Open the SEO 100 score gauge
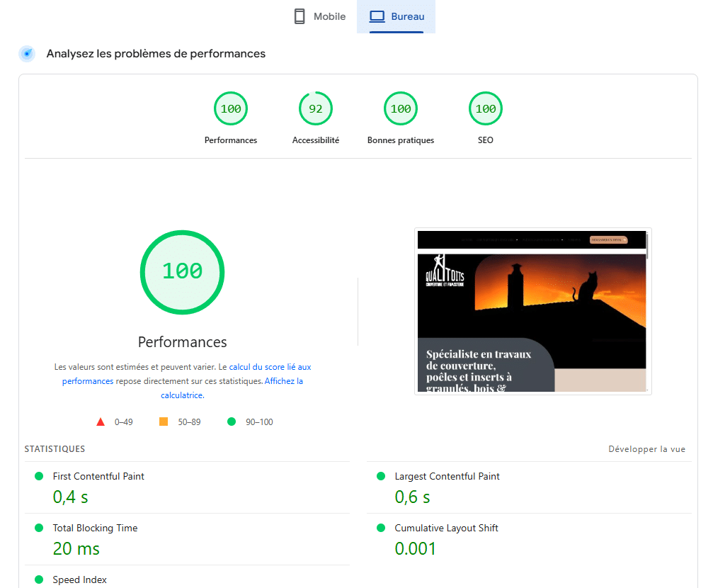Screen dimensions: 713x588 coord(486,109)
